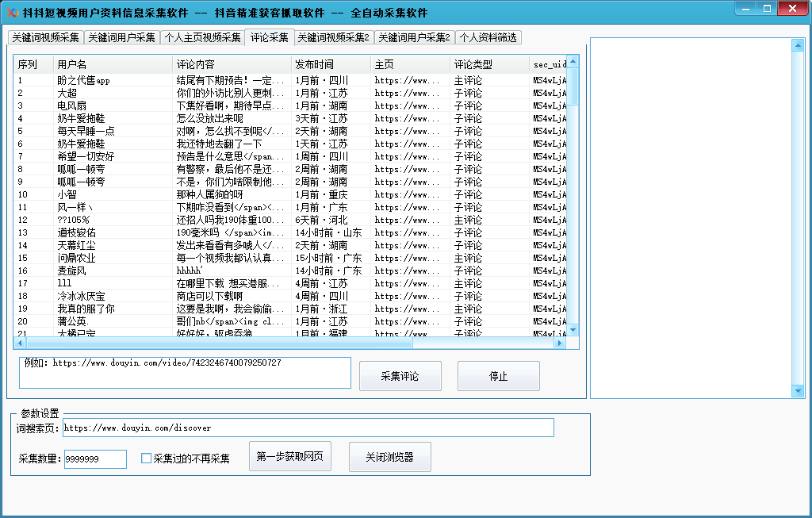
Task: Open the 关键词用户采集 tab
Action: coord(121,37)
